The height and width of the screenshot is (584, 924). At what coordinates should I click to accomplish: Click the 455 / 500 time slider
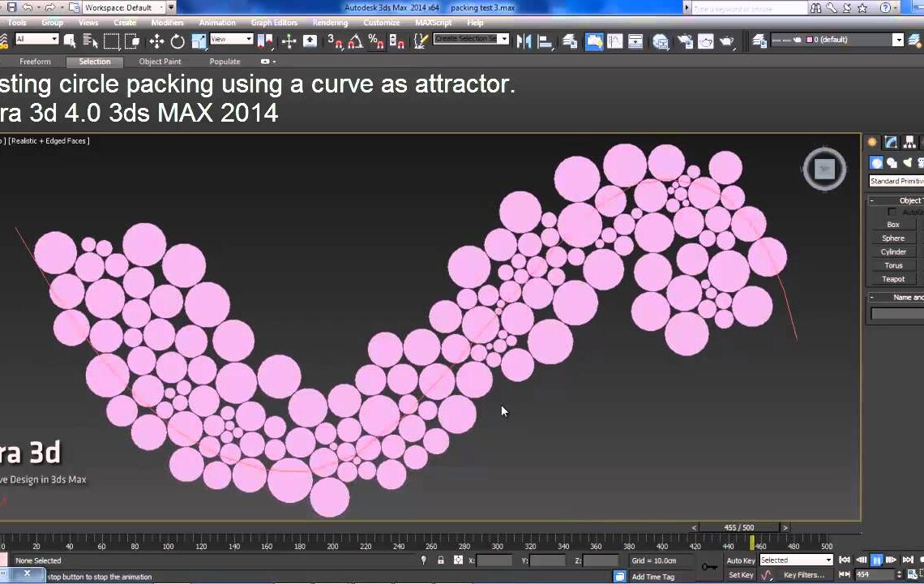coord(739,527)
